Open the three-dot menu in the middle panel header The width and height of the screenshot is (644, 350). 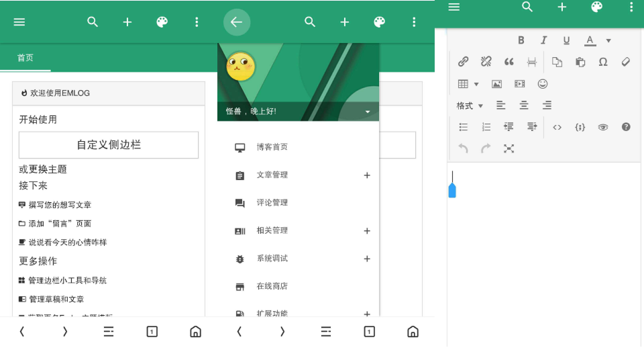click(414, 22)
